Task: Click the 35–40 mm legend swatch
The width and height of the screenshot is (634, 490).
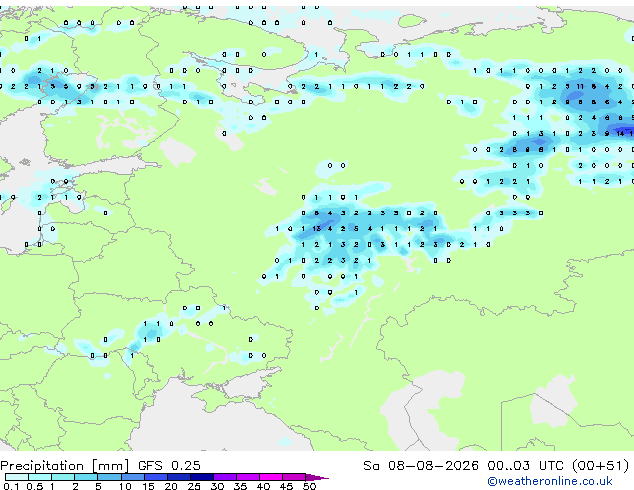Action: [248, 477]
